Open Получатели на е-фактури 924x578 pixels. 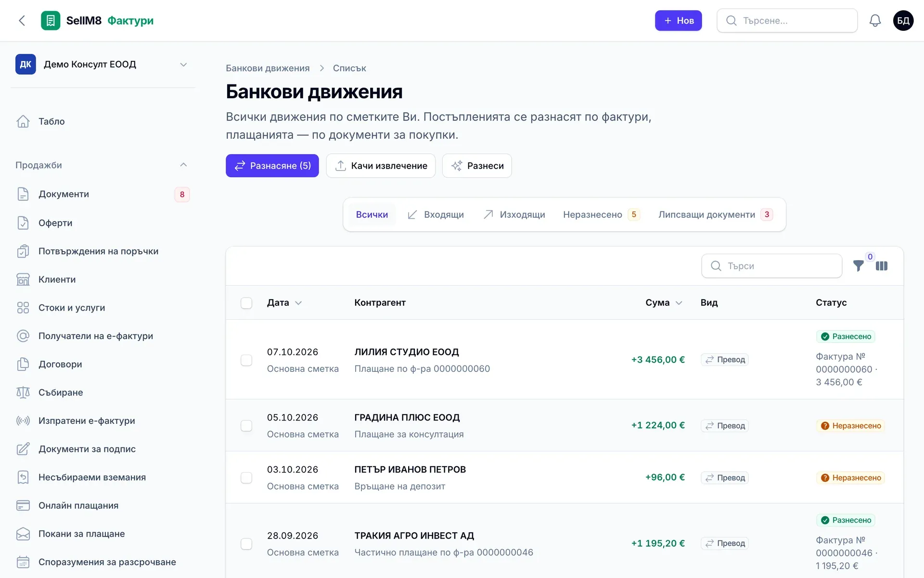(103, 336)
